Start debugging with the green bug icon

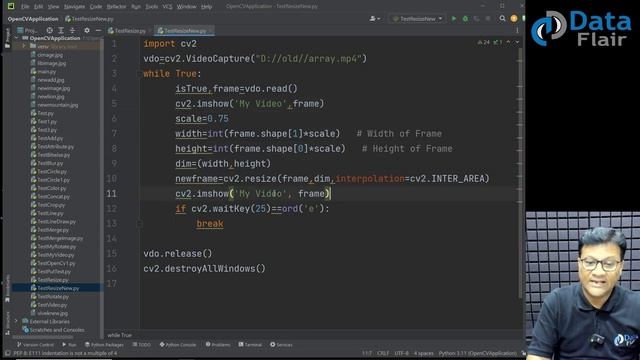click(x=465, y=19)
